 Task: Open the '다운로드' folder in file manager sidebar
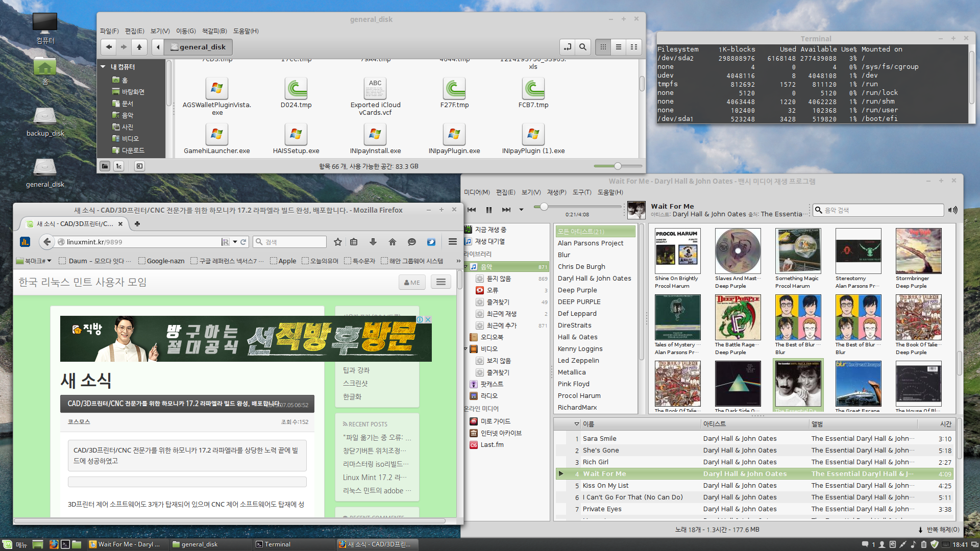133,151
